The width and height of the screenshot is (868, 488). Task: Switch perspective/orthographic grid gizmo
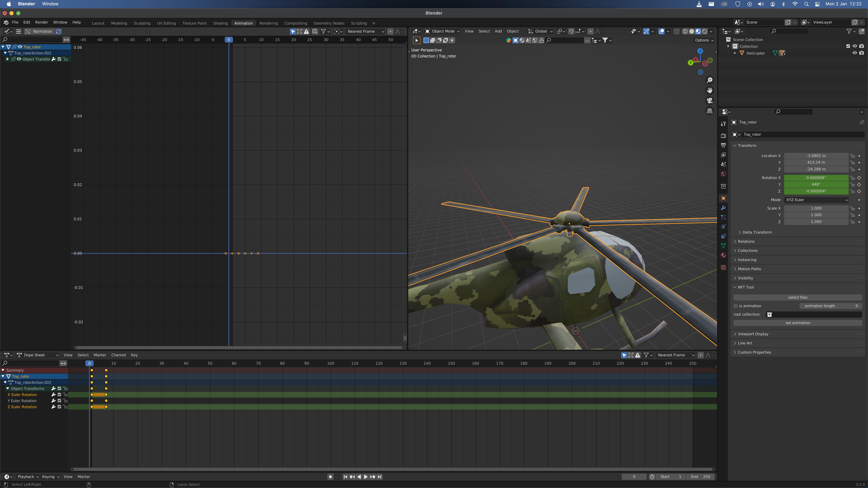(710, 111)
